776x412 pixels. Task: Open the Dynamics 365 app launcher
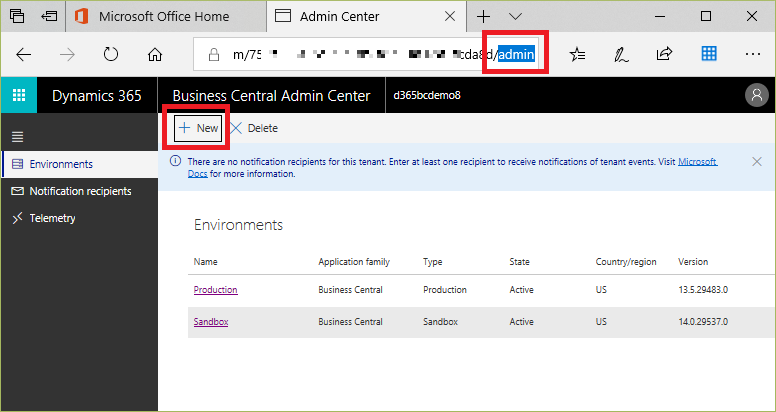(x=19, y=95)
